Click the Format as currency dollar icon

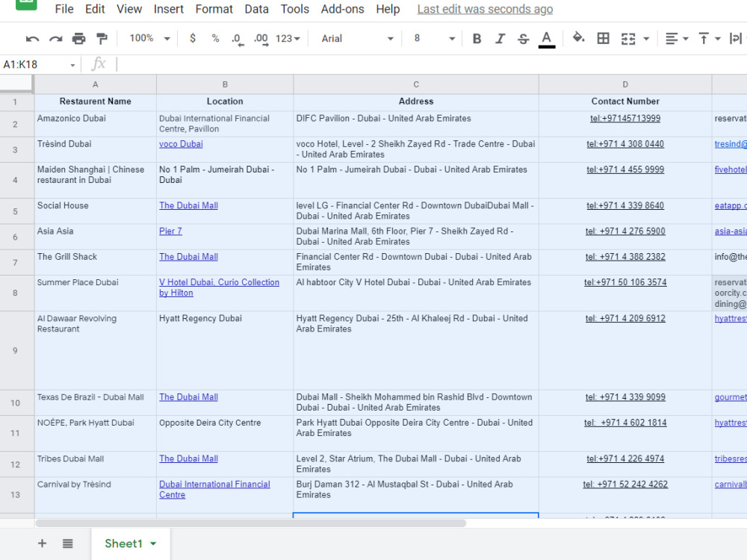coord(193,38)
